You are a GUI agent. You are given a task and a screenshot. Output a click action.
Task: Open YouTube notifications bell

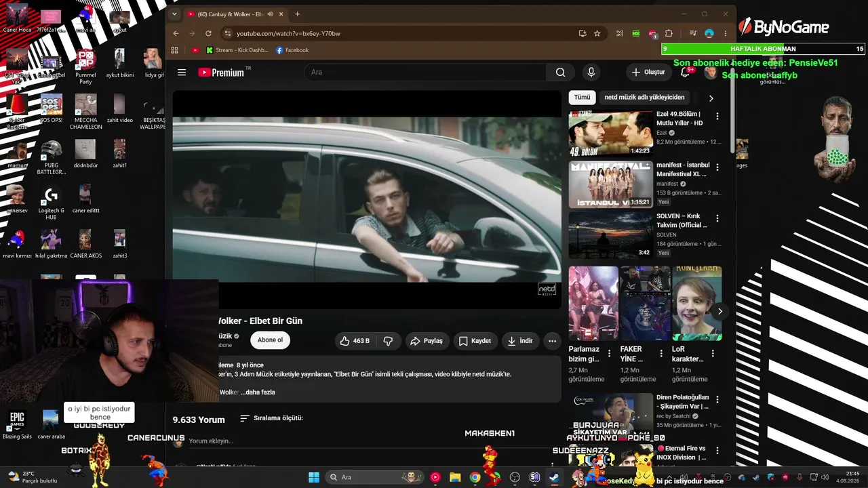[685, 73]
